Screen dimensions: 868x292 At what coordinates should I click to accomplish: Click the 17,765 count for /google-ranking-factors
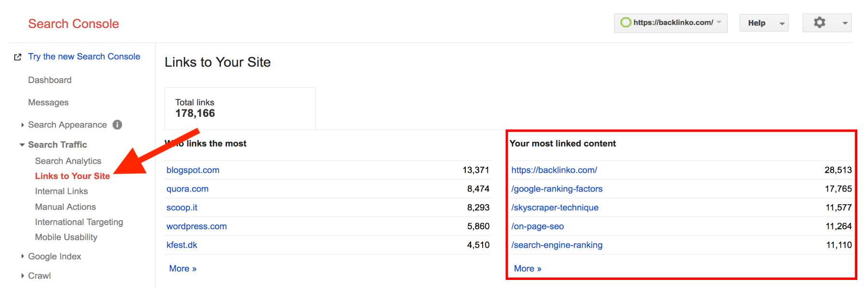pyautogui.click(x=838, y=189)
